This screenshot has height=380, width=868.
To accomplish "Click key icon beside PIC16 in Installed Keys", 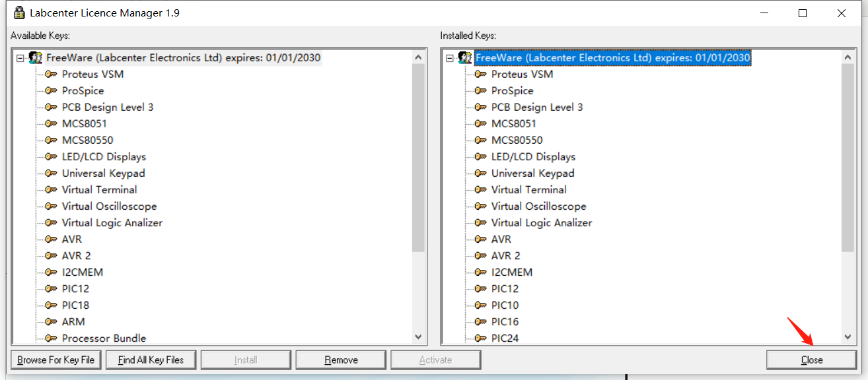I will (480, 321).
